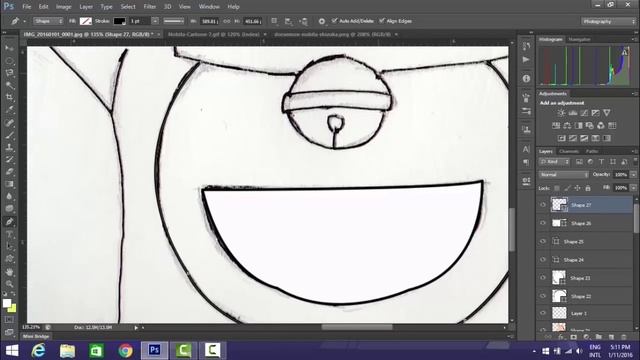Switch to the Navigator tab
Screen dimensions: 640x360
580,40
